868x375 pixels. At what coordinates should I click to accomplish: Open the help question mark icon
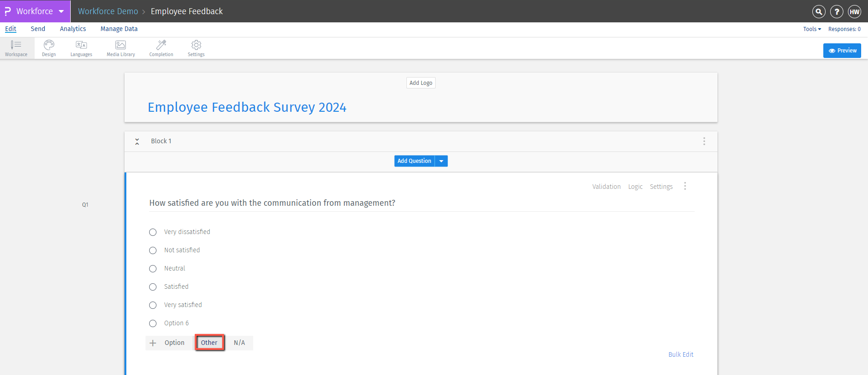point(837,12)
